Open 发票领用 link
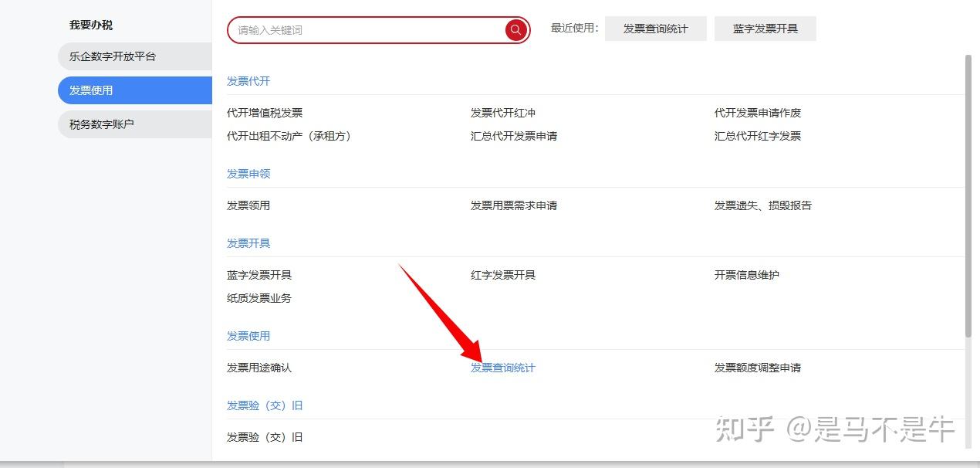Image resolution: width=980 pixels, height=468 pixels. (x=248, y=205)
